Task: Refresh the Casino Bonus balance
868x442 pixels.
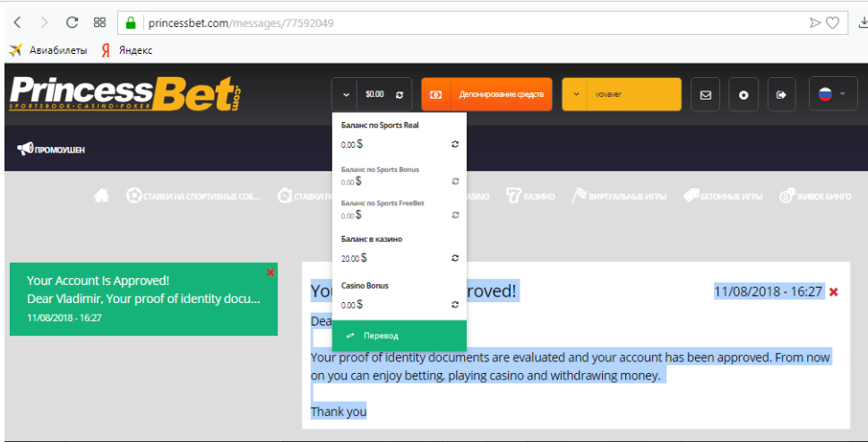Action: pyautogui.click(x=455, y=304)
